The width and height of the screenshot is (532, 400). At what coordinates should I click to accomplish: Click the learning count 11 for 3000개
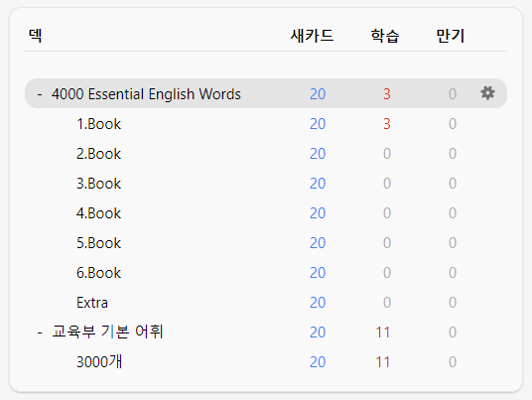point(383,362)
